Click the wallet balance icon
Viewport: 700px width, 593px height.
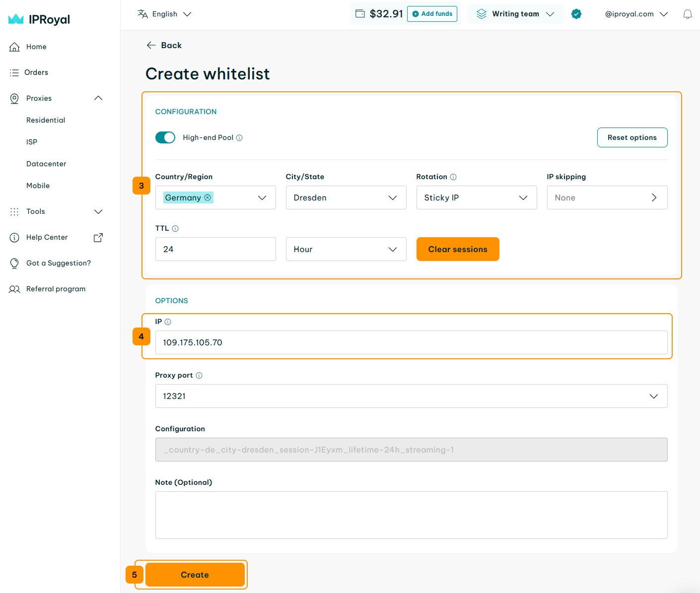[x=360, y=14]
